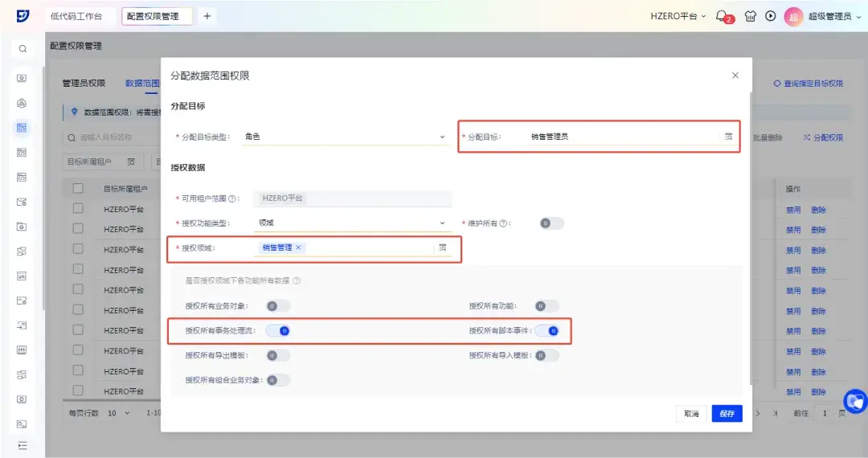The width and height of the screenshot is (868, 458).
Task: Open sidebar search magnifier icon
Action: 23,49
